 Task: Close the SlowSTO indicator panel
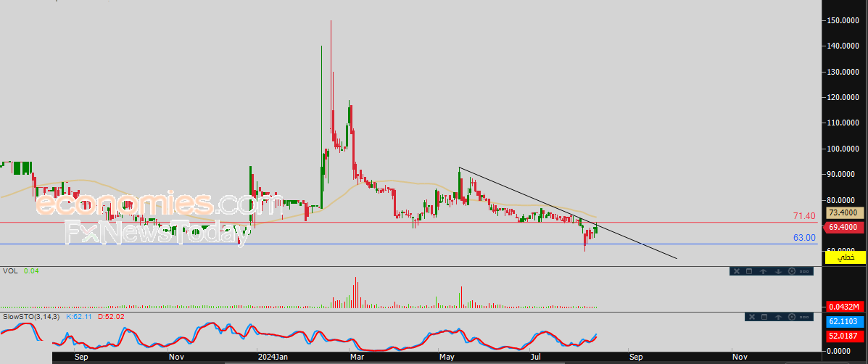pos(751,317)
